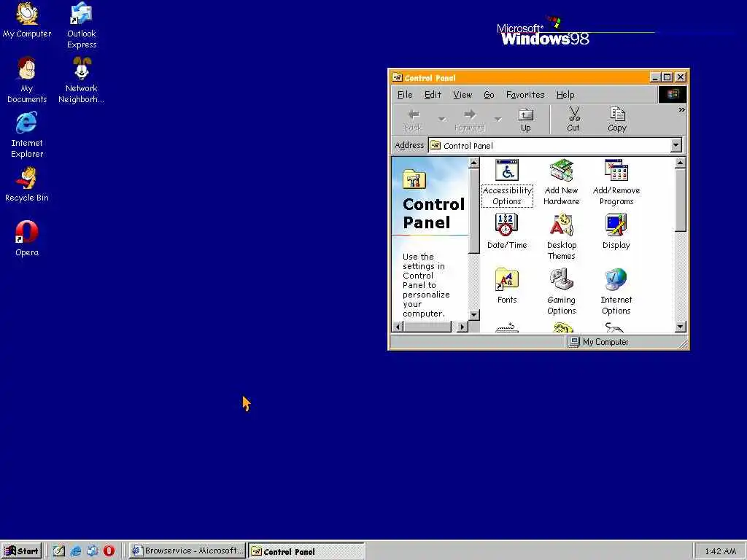The width and height of the screenshot is (747, 560).
Task: Launch Show Desktop from quick launch
Action: (58, 551)
